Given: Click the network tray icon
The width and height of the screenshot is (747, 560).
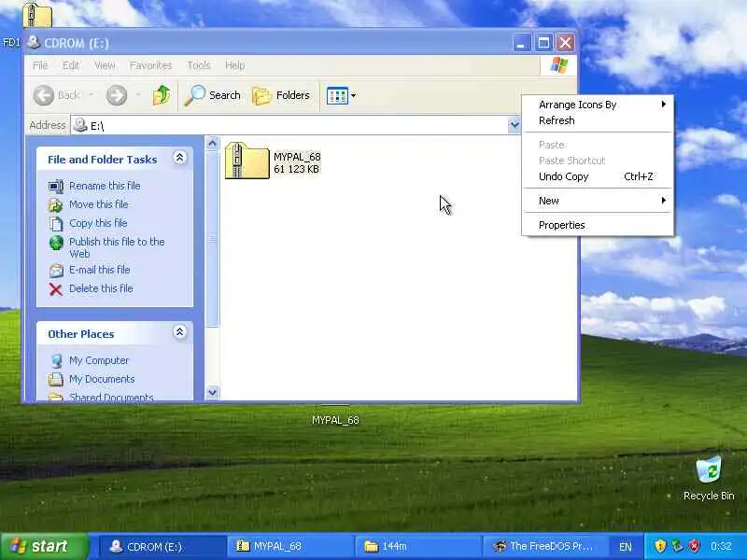Looking at the screenshot, I should point(677,546).
